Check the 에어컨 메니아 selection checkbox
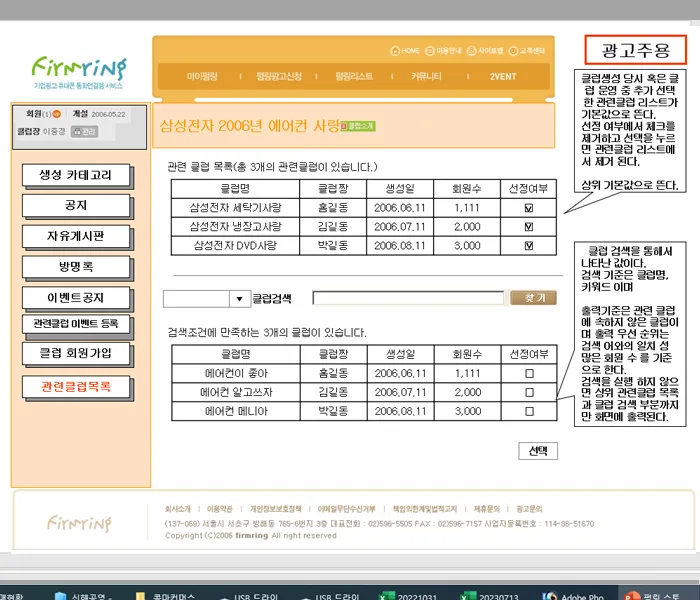 click(529, 411)
